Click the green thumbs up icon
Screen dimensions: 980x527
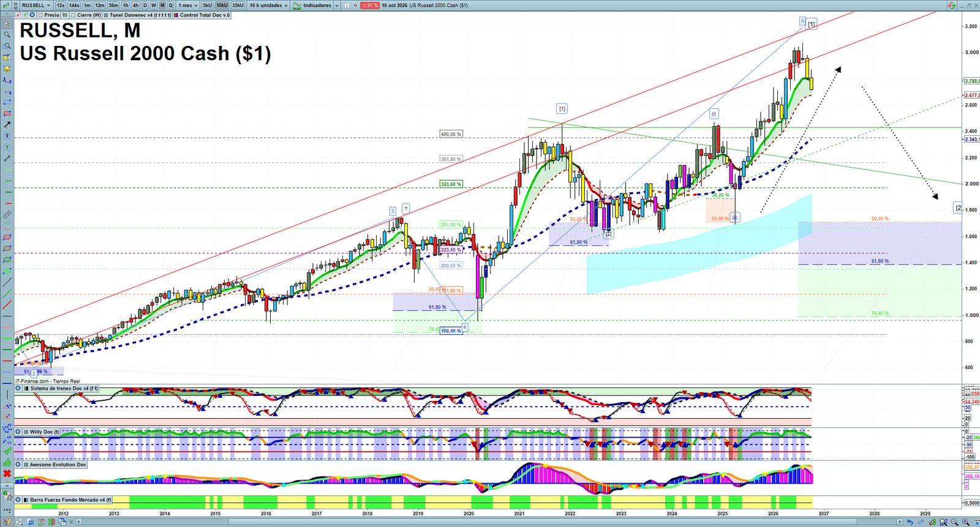(x=7, y=463)
